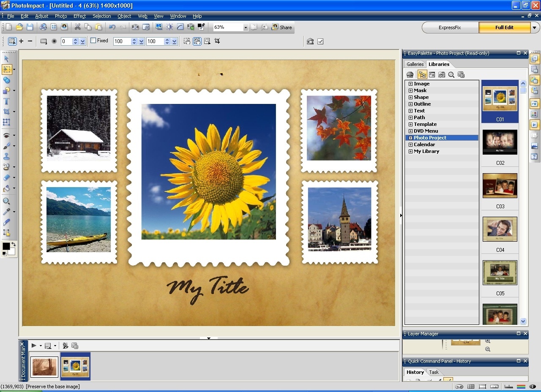Image resolution: width=541 pixels, height=392 pixels.
Task: Click the ExpressFix mode button
Action: point(450,27)
